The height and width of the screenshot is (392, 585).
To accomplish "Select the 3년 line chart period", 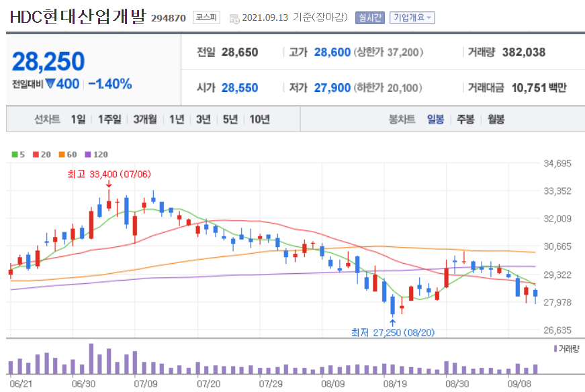I will point(204,119).
